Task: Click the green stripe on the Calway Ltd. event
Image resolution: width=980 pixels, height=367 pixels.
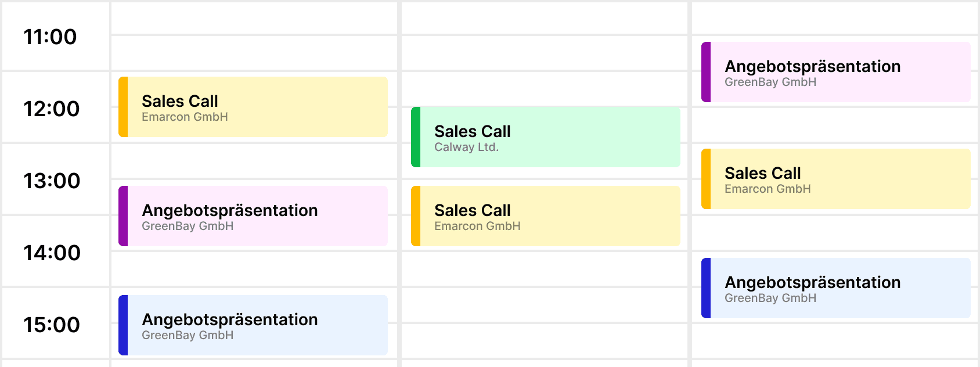Action: 416,137
